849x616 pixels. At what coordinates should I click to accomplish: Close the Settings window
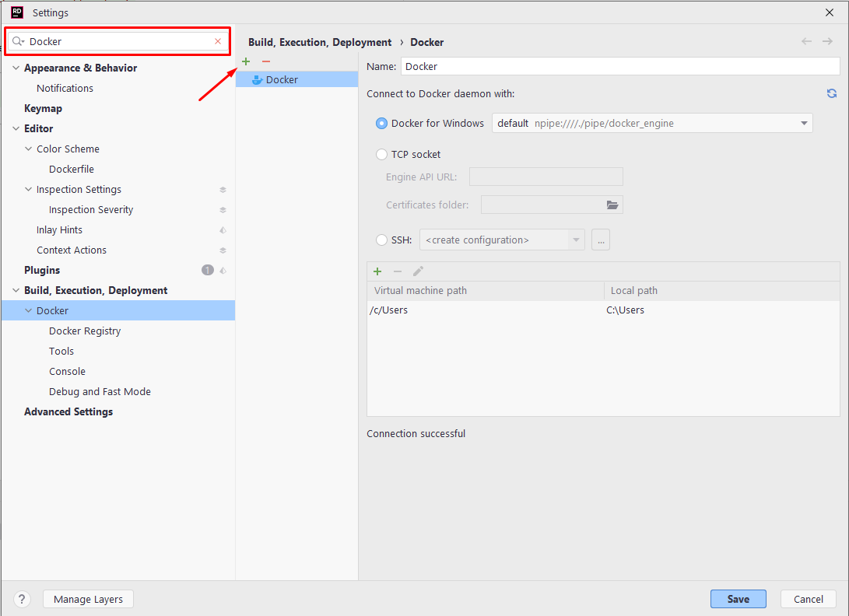coord(829,12)
